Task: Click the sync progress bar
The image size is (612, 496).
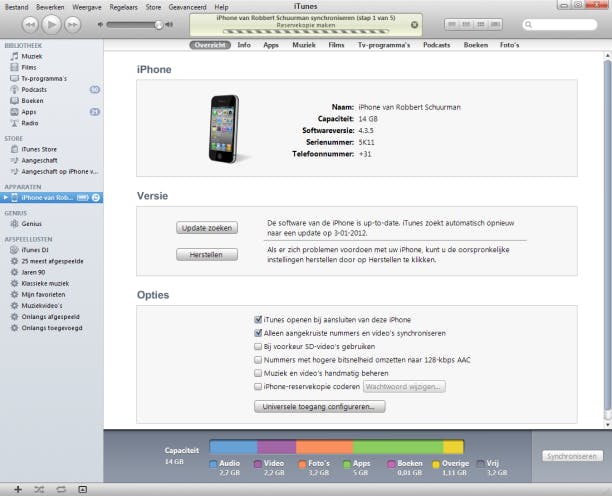Action: 306,32
